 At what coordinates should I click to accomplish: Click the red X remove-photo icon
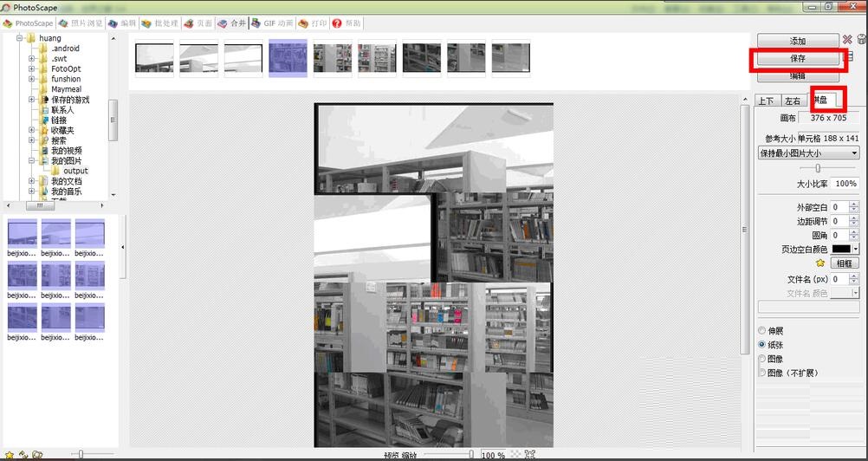(x=847, y=40)
